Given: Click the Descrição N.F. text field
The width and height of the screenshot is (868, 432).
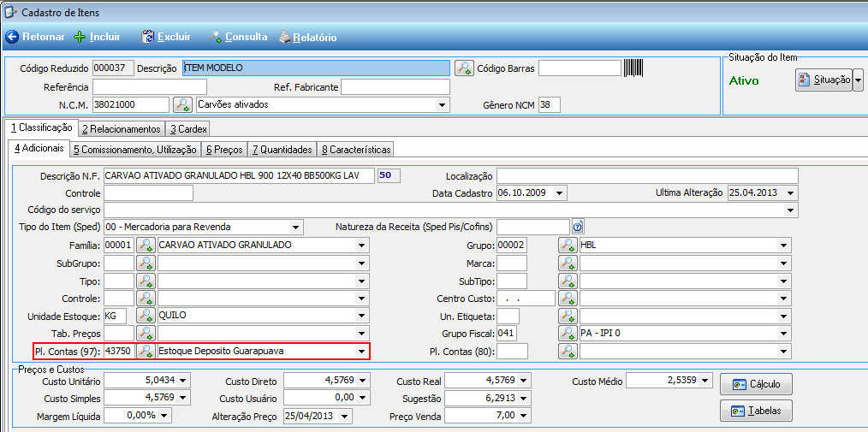Looking at the screenshot, I should tap(239, 176).
